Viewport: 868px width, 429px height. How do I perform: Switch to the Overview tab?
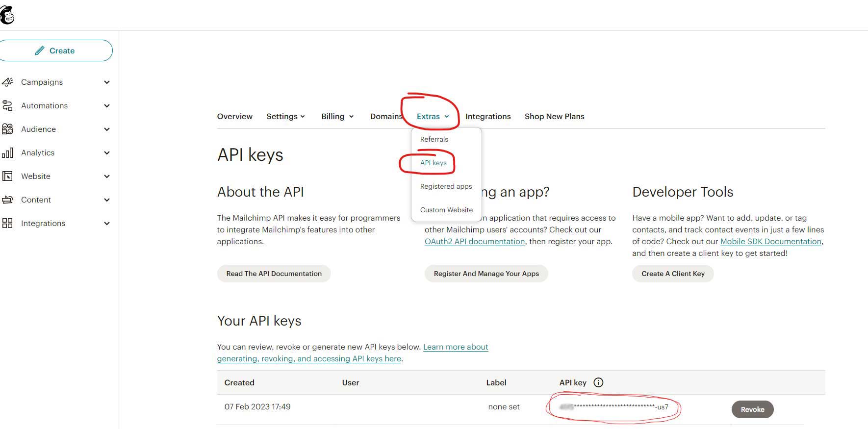[234, 116]
